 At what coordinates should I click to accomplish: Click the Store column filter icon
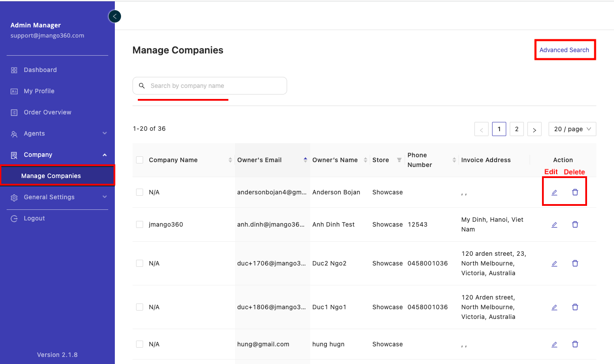click(x=399, y=160)
